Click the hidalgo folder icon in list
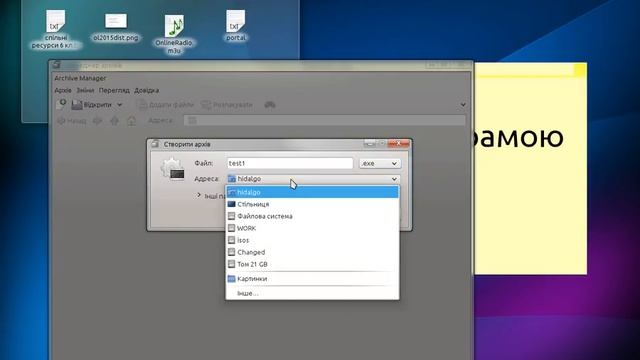Image resolution: width=640 pixels, height=360 pixels. coord(231,192)
